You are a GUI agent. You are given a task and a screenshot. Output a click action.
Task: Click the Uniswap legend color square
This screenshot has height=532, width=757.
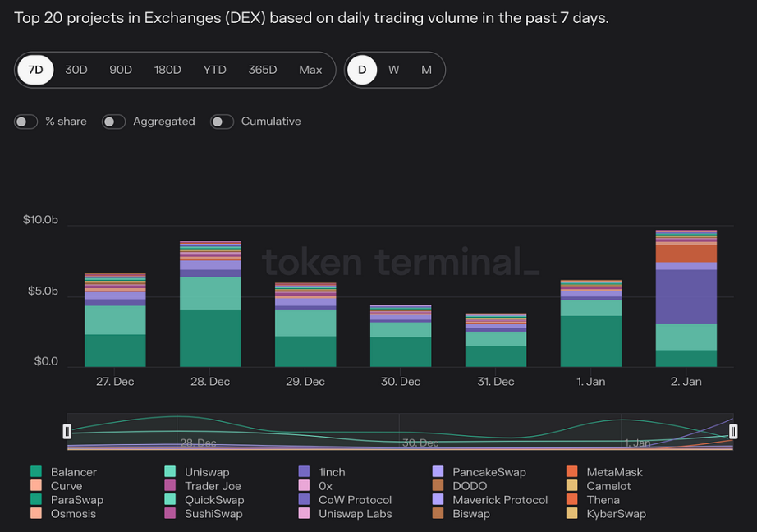tap(170, 471)
